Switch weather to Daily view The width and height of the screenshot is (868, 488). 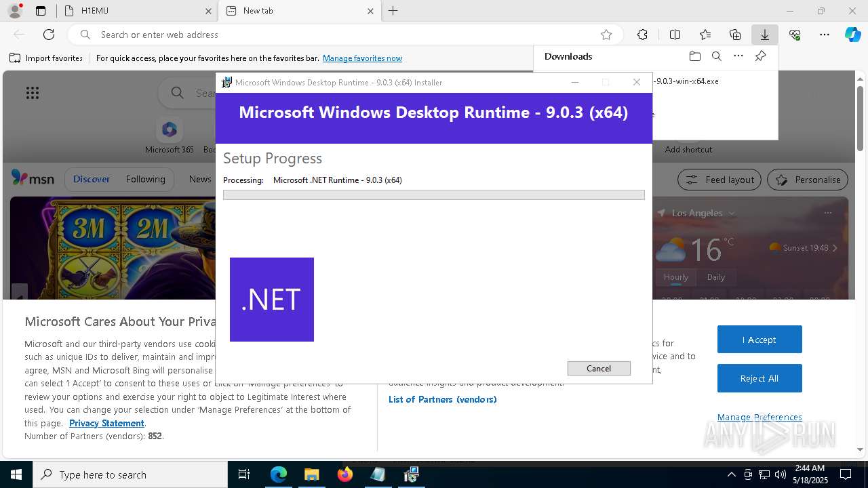coord(716,277)
